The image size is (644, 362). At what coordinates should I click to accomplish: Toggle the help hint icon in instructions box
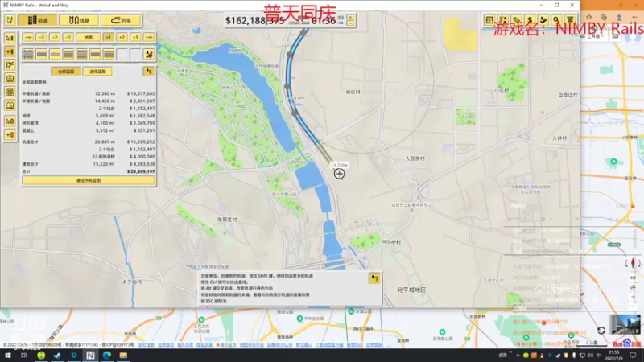pos(374,278)
